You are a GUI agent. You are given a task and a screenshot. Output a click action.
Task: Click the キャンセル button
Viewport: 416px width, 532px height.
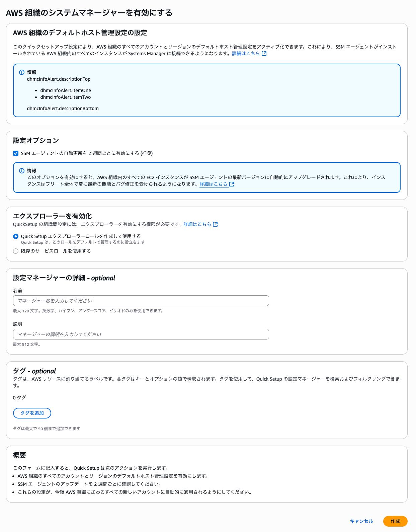click(361, 521)
